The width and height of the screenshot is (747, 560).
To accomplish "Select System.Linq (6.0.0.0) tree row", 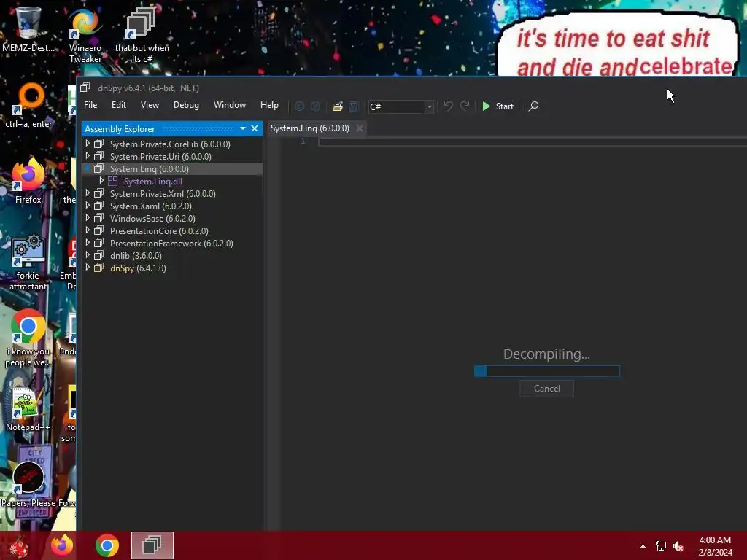I will [x=172, y=168].
